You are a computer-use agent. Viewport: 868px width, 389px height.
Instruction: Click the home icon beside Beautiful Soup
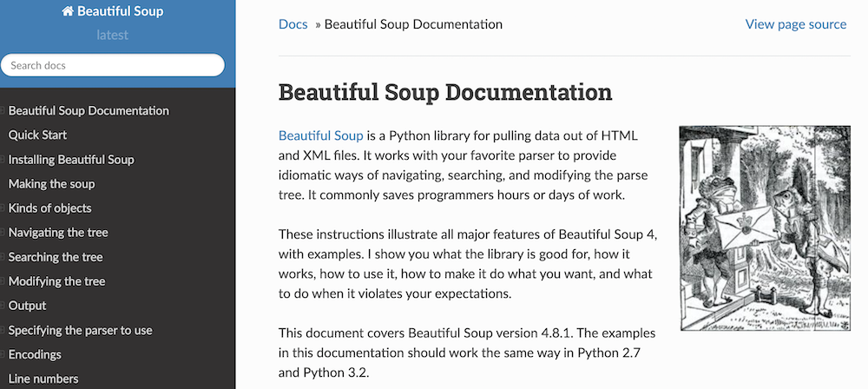[68, 12]
